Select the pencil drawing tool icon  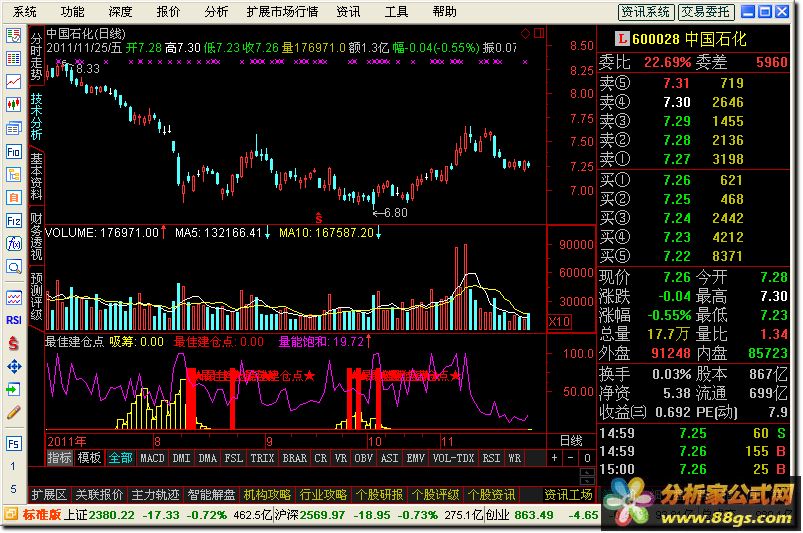pos(13,412)
